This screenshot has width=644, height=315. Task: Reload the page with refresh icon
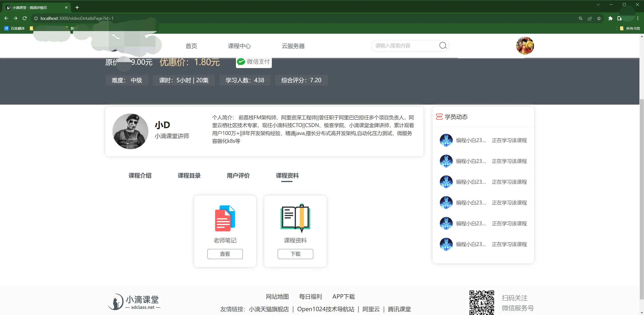(x=24, y=18)
